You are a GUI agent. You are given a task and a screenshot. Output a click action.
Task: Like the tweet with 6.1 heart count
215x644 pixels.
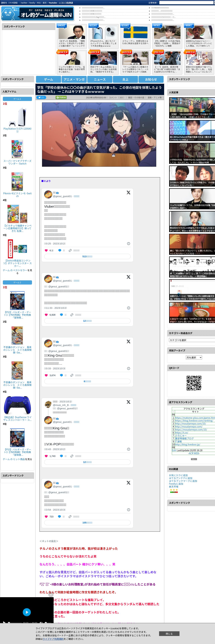coord(46,250)
